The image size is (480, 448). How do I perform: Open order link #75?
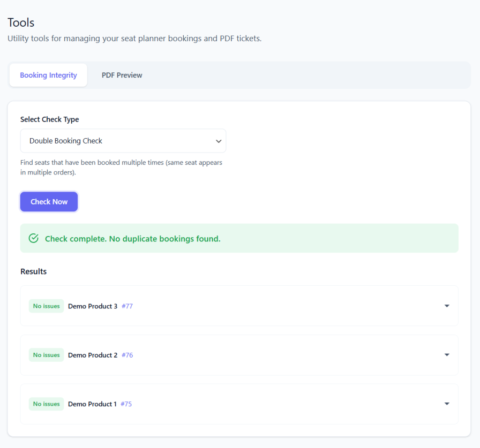coord(126,404)
